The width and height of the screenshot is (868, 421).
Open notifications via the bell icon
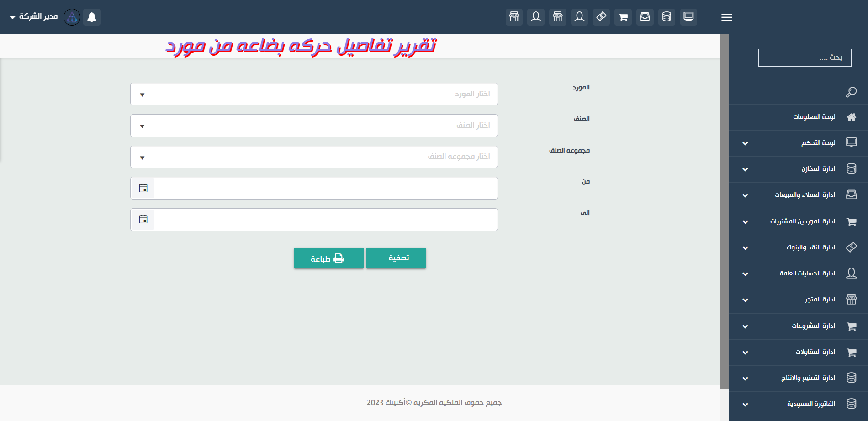(92, 17)
